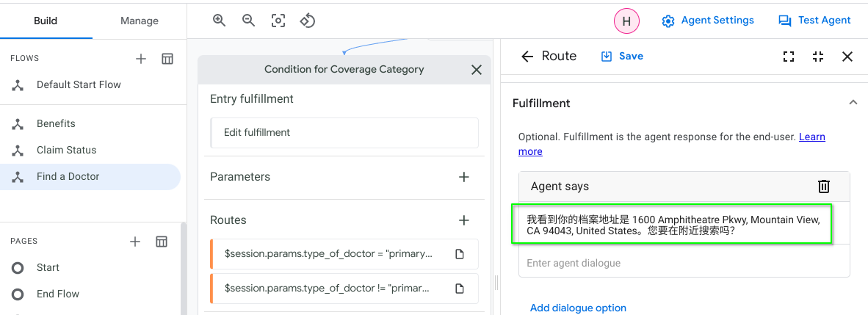Switch to the Manage tab

coord(140,21)
